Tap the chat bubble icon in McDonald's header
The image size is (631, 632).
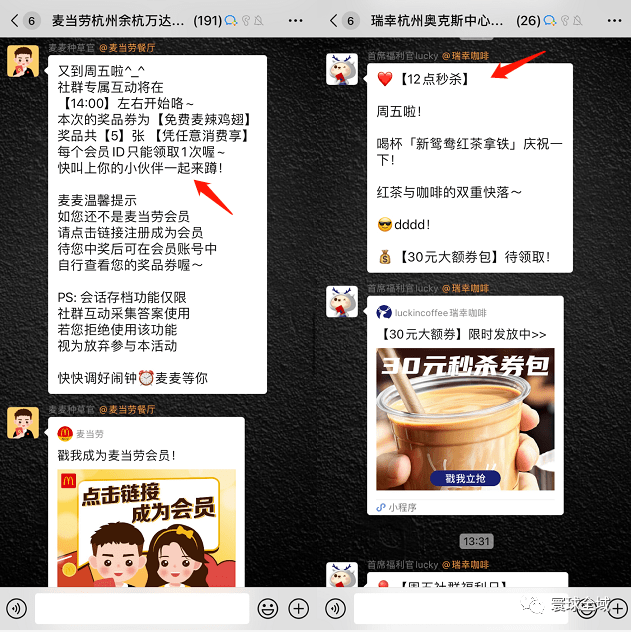click(230, 21)
